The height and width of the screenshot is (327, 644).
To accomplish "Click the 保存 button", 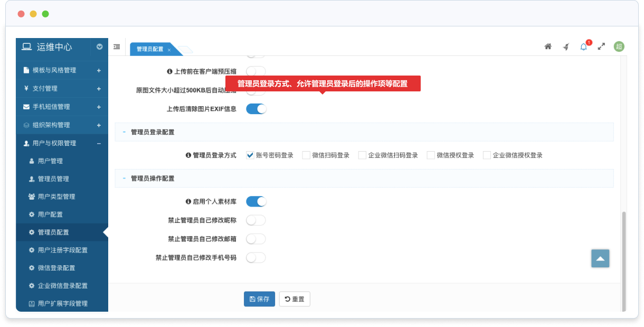I will (259, 299).
